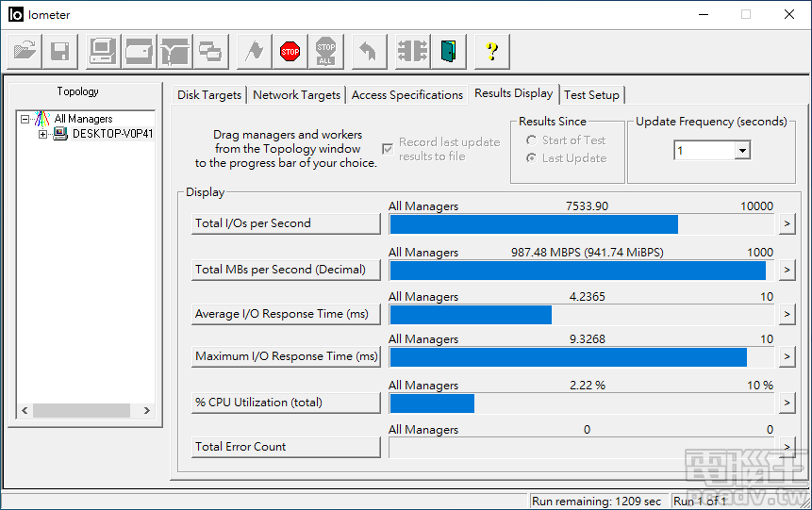Image resolution: width=812 pixels, height=510 pixels.
Task: Expand the DESKTOP-V0P41 tree node
Action: tap(43, 134)
